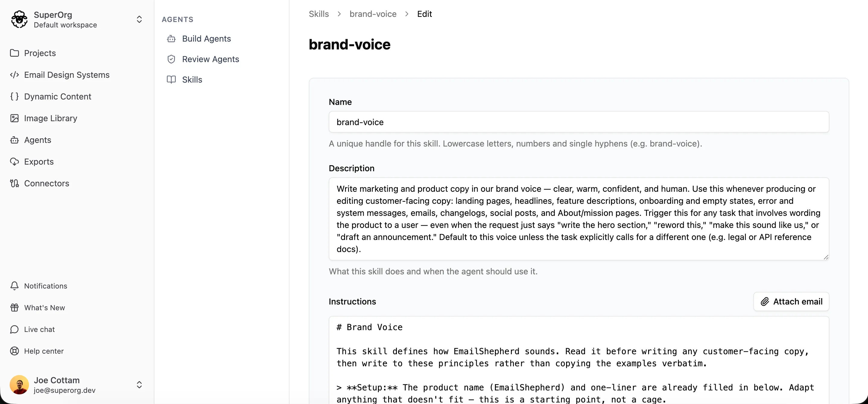Click the Attach email button

pos(791,301)
